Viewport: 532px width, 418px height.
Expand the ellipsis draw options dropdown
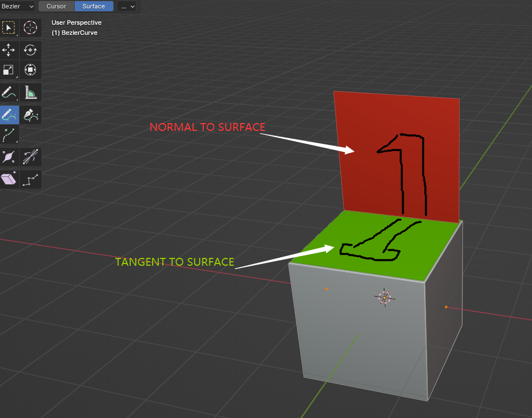(x=127, y=6)
